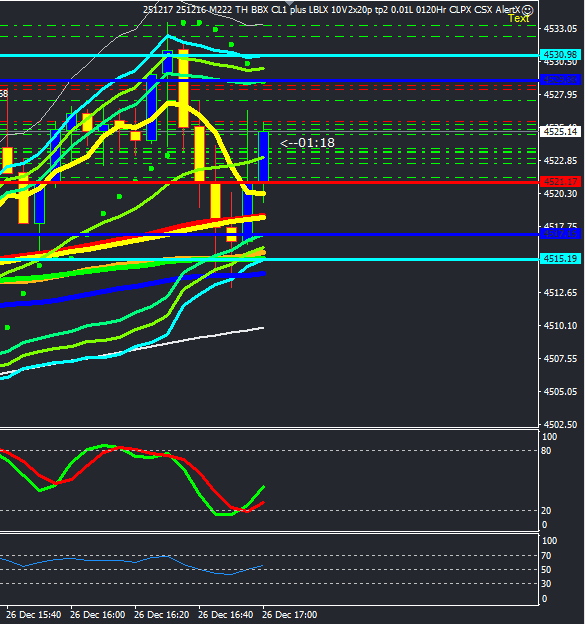Click the gray chart shift triangle marker at top
Image resolution: width=586 pixels, height=624 pixels.
click(290, 2)
